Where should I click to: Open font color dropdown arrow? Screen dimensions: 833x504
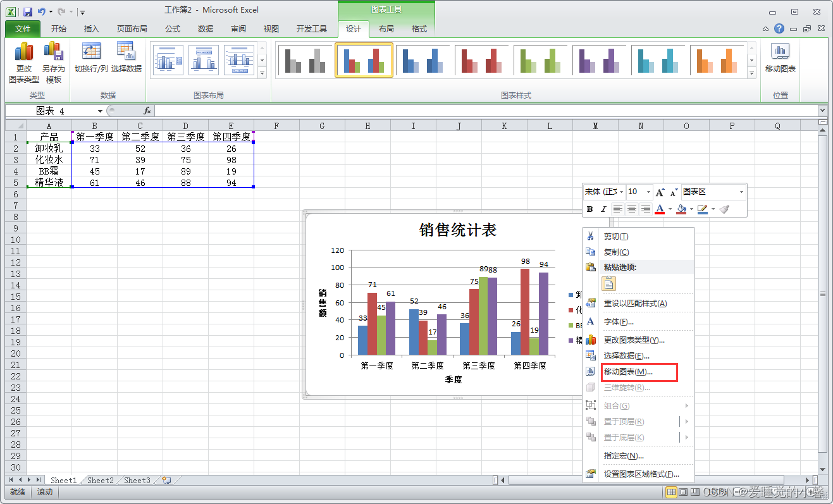670,209
